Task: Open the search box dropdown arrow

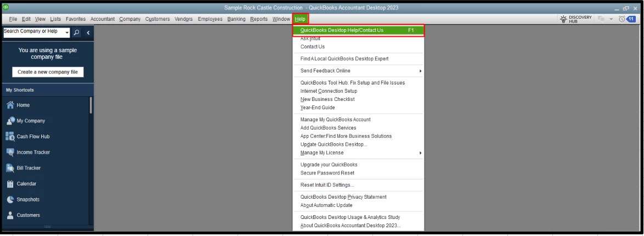Action: tap(67, 32)
